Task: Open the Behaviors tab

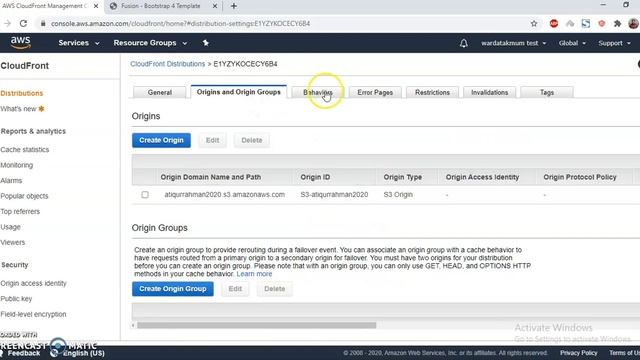Action: point(318,93)
